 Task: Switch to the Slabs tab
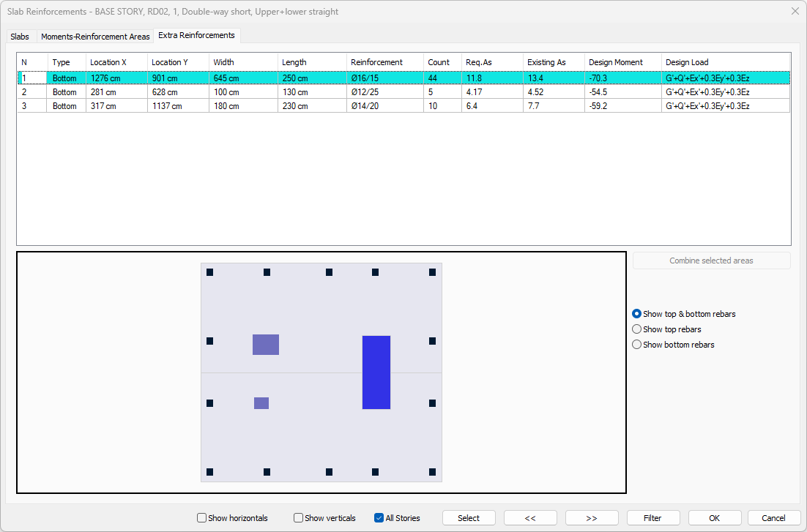pos(20,37)
